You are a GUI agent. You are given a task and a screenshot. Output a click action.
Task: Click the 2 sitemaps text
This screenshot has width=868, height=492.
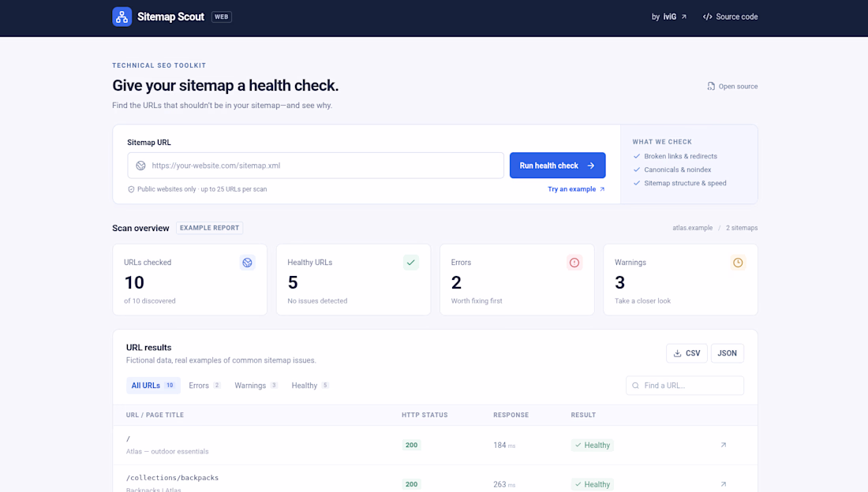pyautogui.click(x=742, y=228)
